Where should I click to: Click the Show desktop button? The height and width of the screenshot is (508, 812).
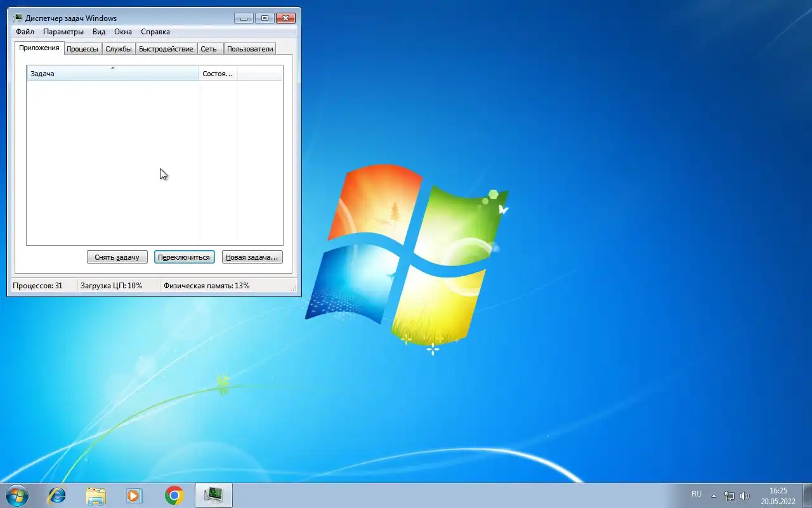(x=808, y=495)
